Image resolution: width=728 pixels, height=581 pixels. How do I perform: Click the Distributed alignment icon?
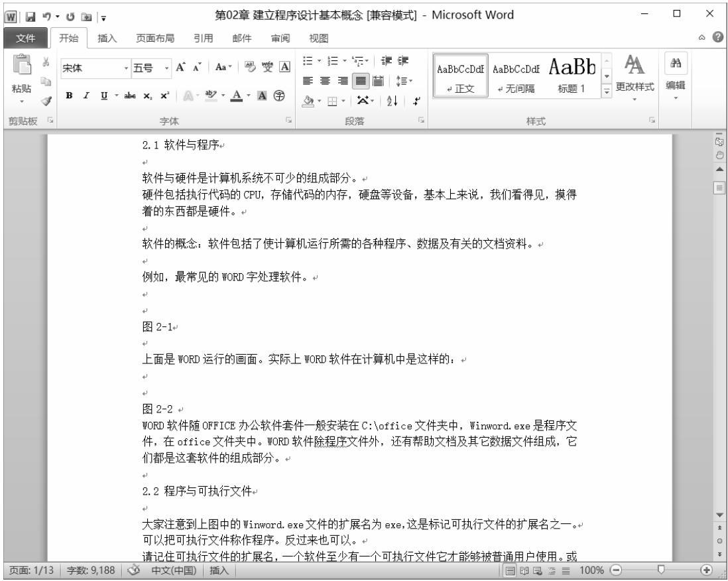coord(379,81)
